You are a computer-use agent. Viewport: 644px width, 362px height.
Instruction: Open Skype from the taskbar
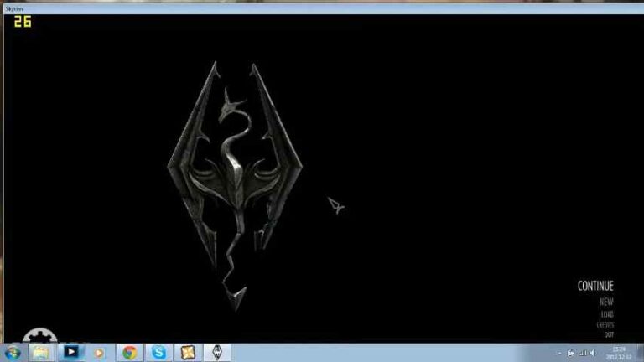coord(158,353)
